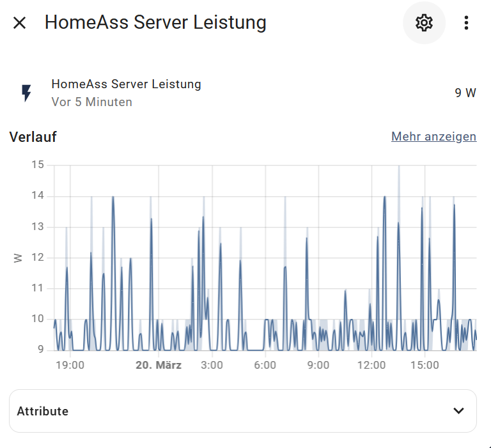Expand the Attribute section chevron
The width and height of the screenshot is (491, 448).
click(459, 411)
